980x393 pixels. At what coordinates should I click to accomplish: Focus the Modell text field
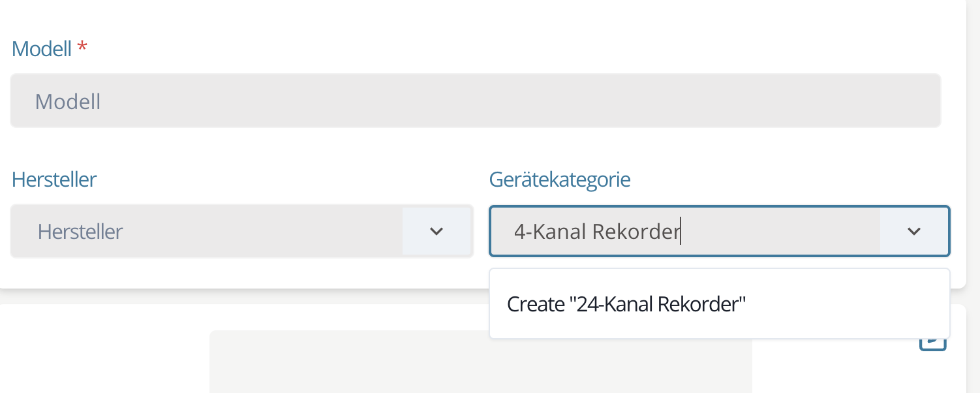tap(475, 101)
